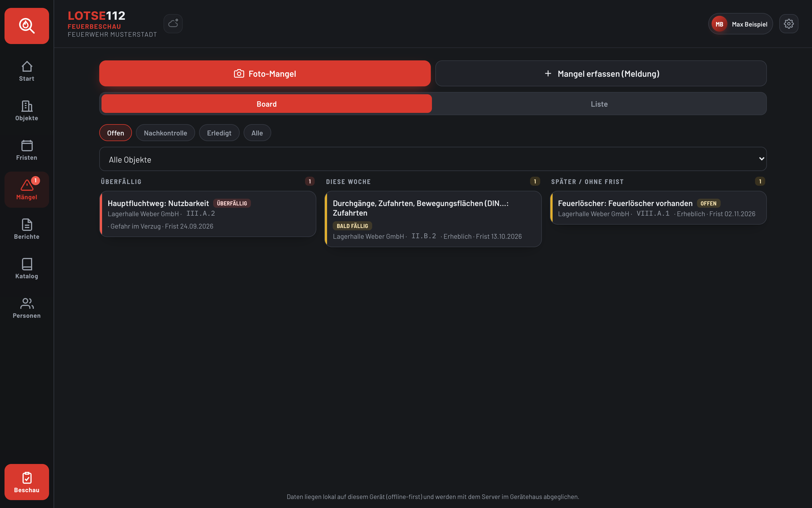812x508 pixels.
Task: Open the Durchgänge, Zufahrten card
Action: click(x=433, y=219)
